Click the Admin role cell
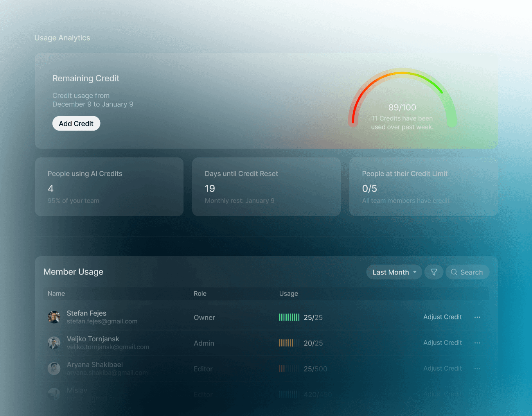 pyautogui.click(x=204, y=343)
